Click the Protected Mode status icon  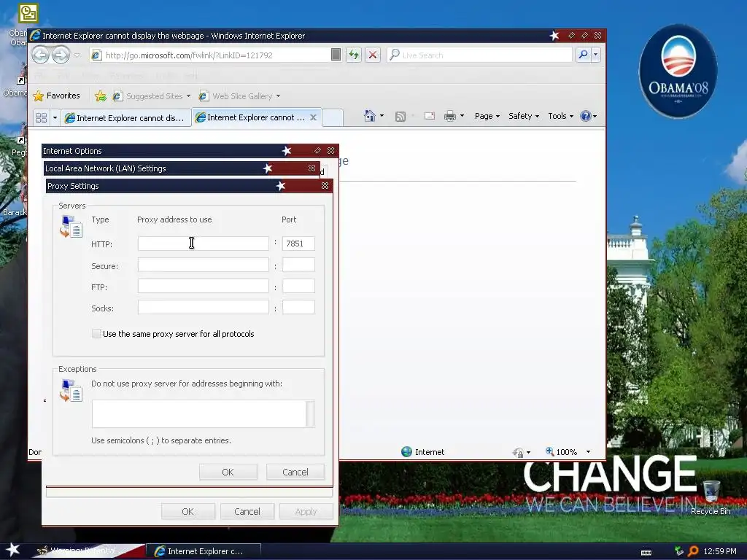coord(519,452)
